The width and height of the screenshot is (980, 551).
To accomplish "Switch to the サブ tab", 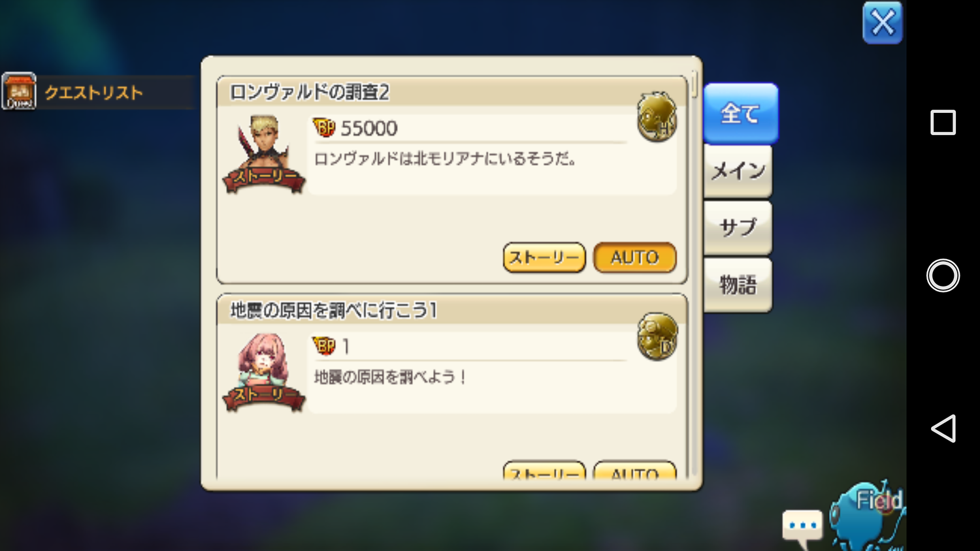I will [x=738, y=228].
